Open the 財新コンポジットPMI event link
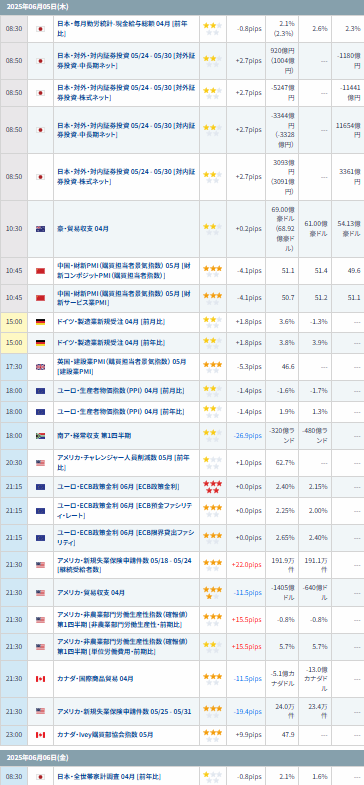 (x=123, y=271)
